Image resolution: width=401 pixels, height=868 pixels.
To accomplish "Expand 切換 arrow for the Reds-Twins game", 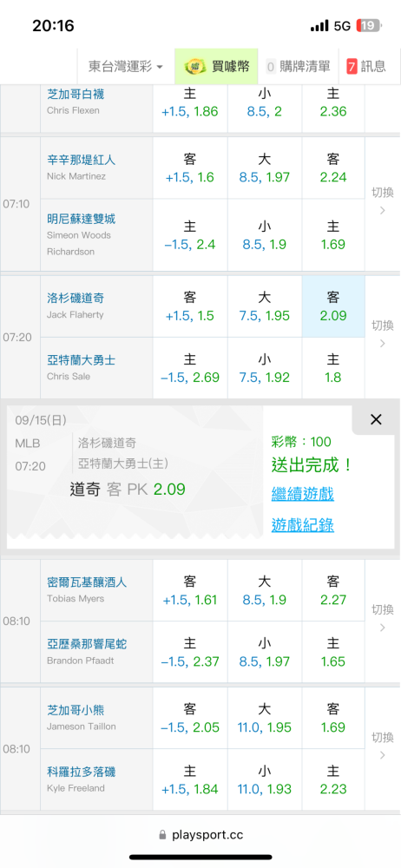I will tap(382, 201).
